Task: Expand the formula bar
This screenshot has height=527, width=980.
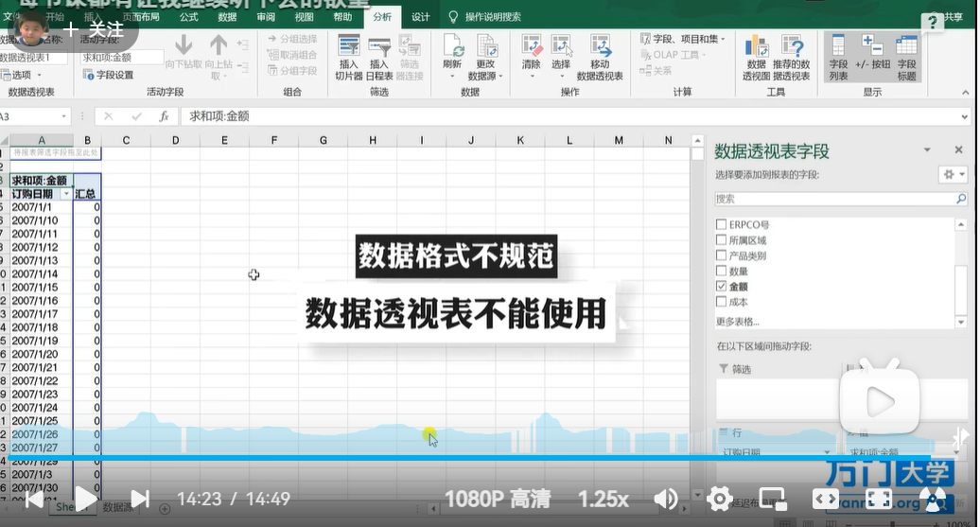Action: [x=964, y=116]
